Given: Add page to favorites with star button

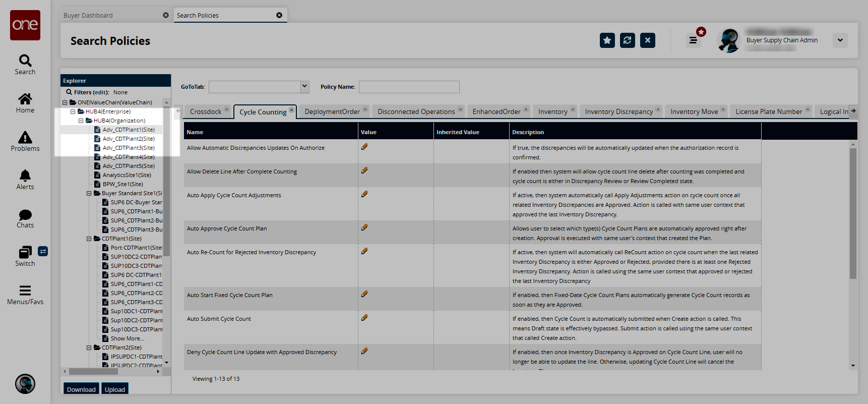Looking at the screenshot, I should pos(607,40).
